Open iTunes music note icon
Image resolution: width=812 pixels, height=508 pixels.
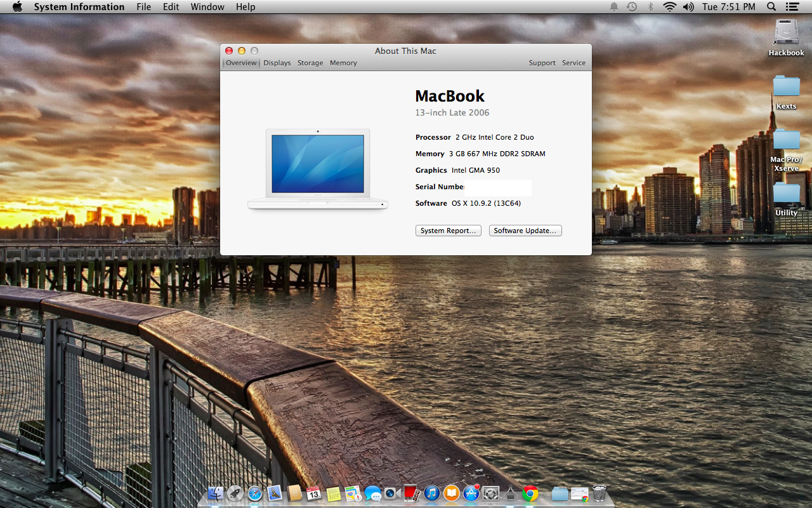pos(432,493)
